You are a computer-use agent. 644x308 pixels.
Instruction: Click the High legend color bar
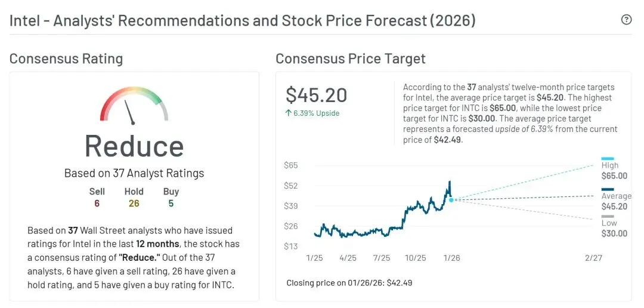[x=608, y=159]
